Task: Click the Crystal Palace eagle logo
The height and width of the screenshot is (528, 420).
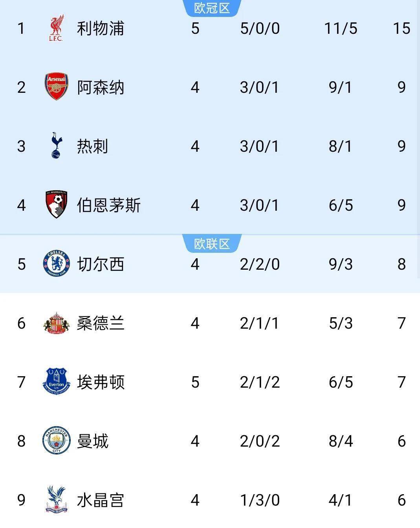Action: (57, 500)
